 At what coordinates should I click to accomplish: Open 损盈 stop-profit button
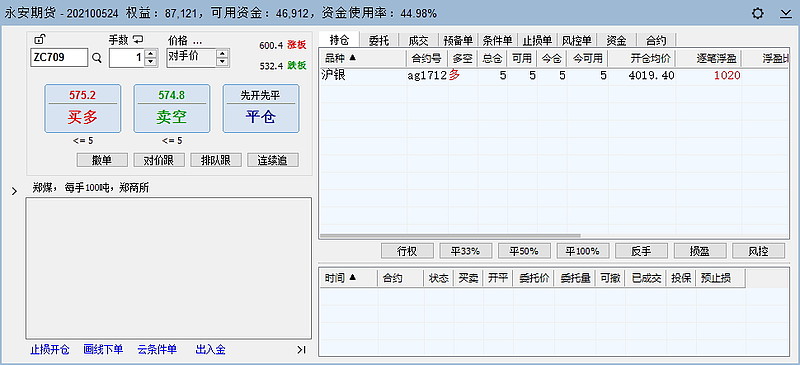pos(701,251)
